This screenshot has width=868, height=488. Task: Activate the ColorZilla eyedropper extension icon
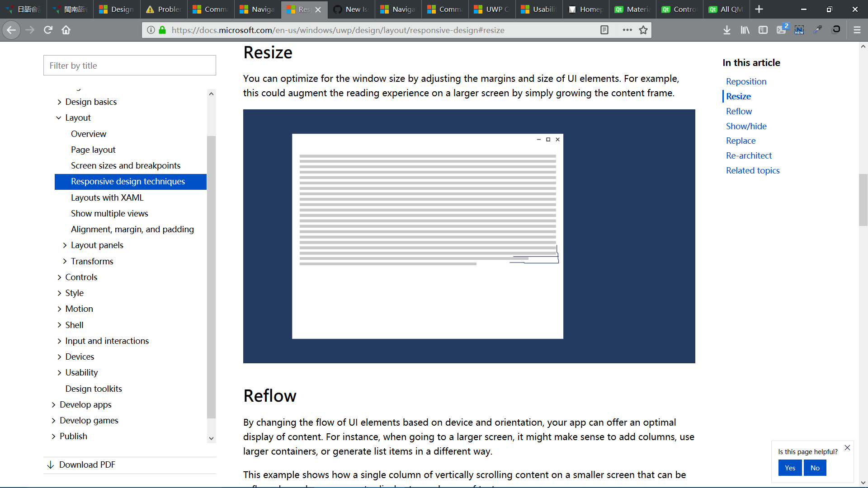coord(818,30)
